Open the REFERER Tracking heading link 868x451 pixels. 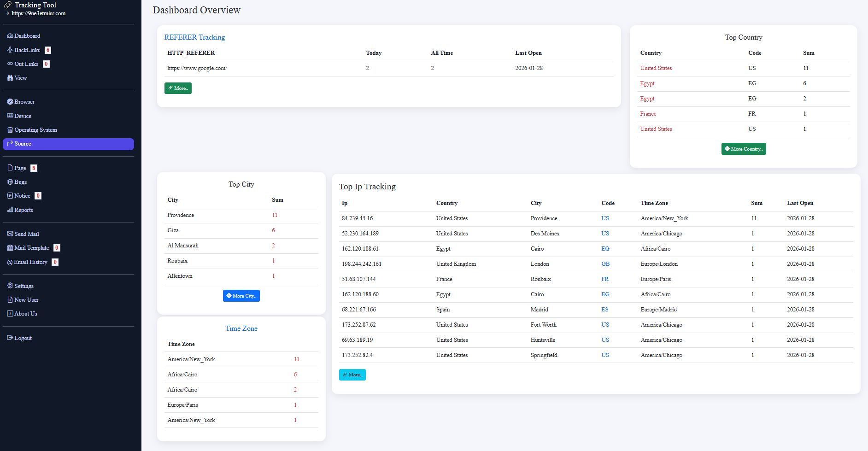(x=194, y=37)
